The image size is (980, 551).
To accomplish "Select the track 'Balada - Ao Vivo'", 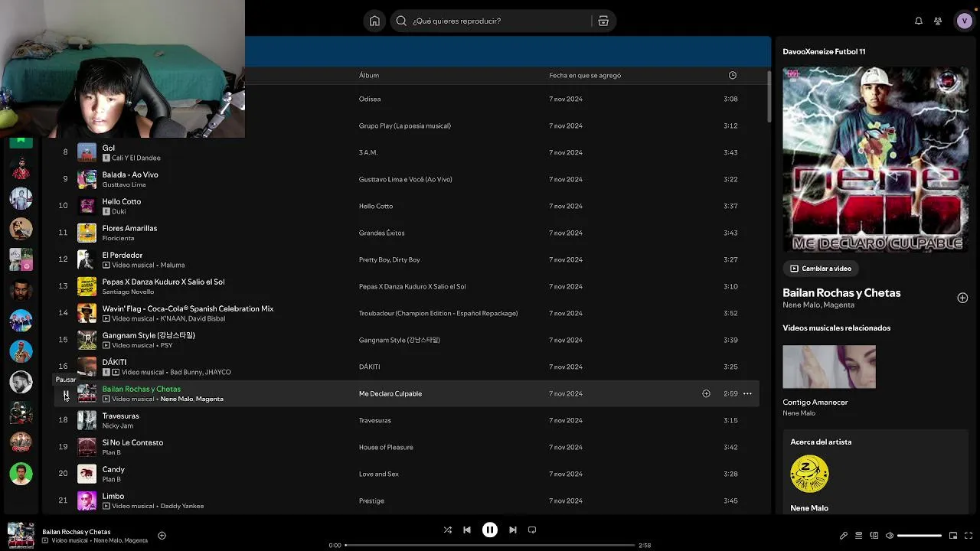I will coord(130,174).
